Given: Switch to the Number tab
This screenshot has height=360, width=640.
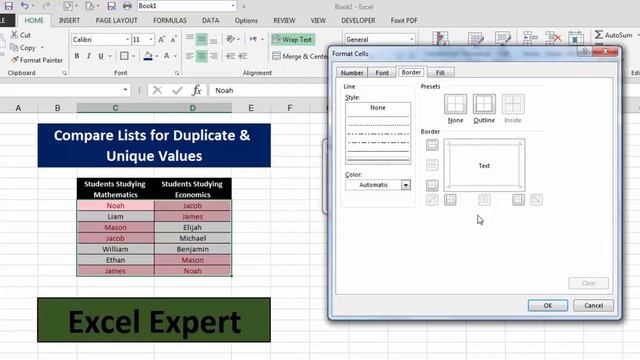Looking at the screenshot, I should (x=352, y=73).
